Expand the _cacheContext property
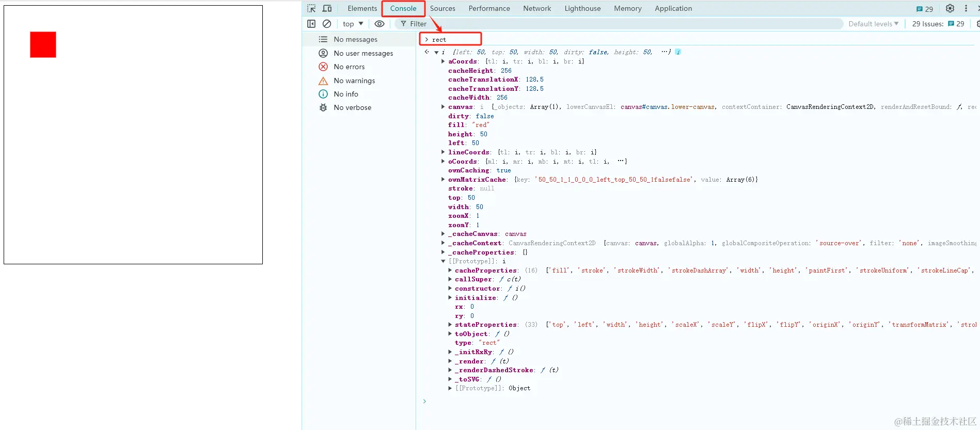This screenshot has height=430, width=980. 443,243
